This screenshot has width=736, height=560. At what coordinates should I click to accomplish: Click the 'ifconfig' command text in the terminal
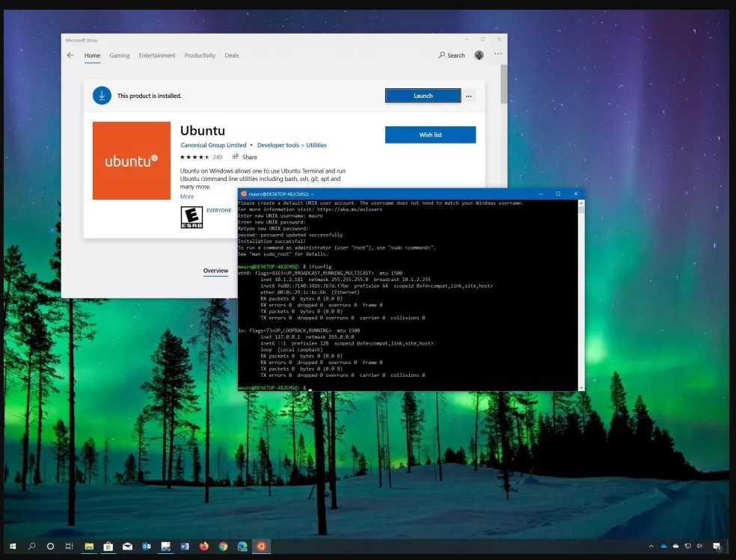pos(320,266)
